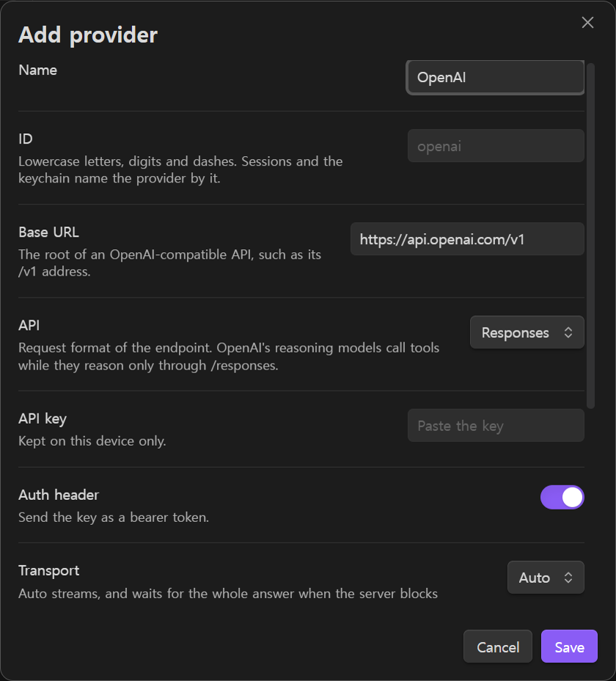The image size is (616, 681).
Task: Click the 'API key' label
Action: (43, 419)
